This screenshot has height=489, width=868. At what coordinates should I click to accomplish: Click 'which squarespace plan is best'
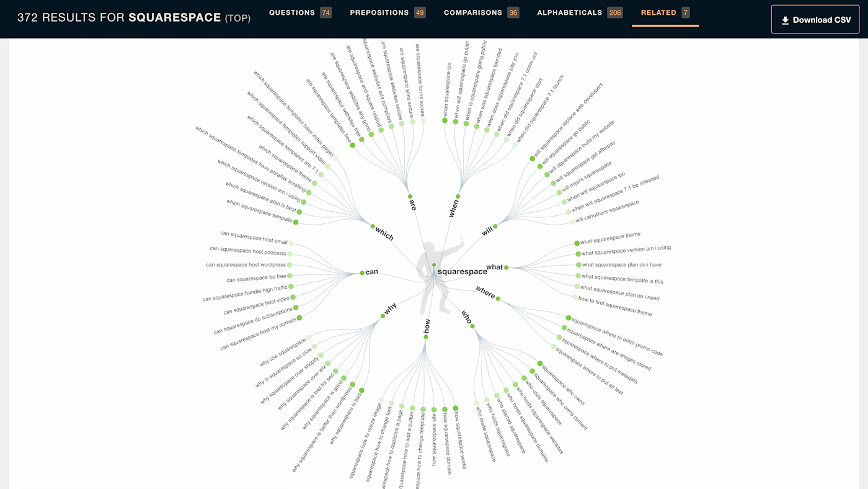coord(260,198)
